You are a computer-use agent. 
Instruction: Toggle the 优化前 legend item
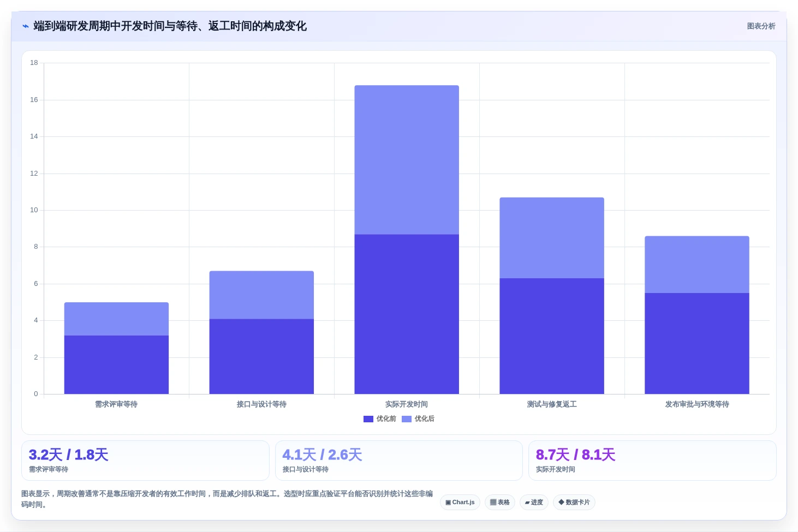[x=380, y=419]
